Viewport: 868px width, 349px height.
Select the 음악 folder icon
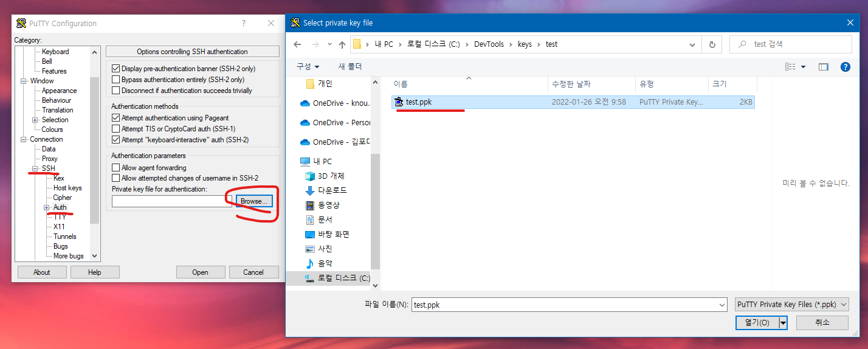click(309, 264)
